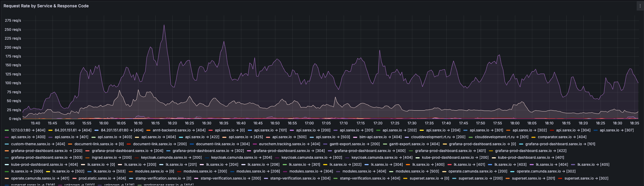The image size is (644, 186).
Task: Select legend entry 'clouddevelopment.rt.ru → [301]'
Action: pos(501,137)
